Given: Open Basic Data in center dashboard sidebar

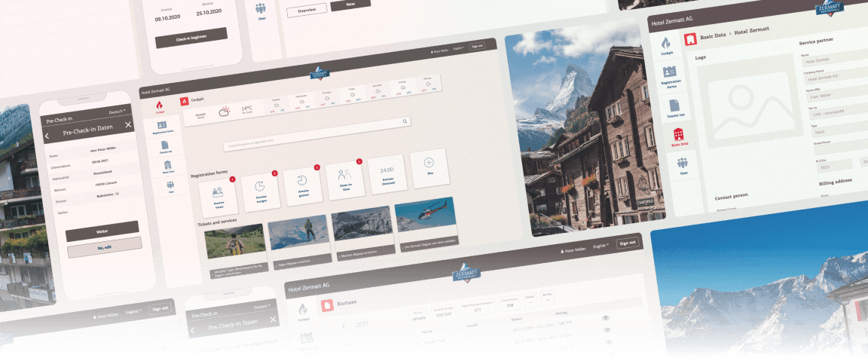Looking at the screenshot, I should click(x=168, y=167).
